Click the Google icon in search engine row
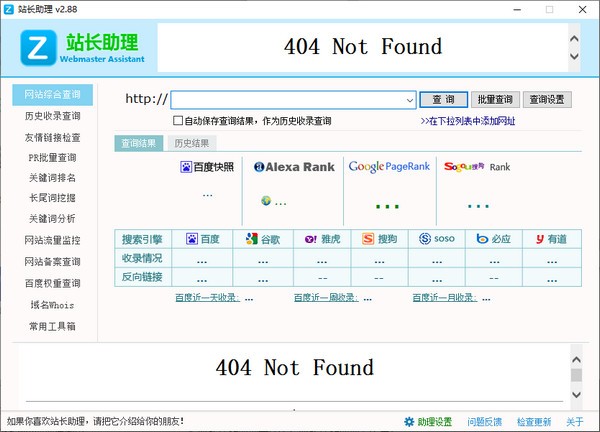 [x=252, y=239]
